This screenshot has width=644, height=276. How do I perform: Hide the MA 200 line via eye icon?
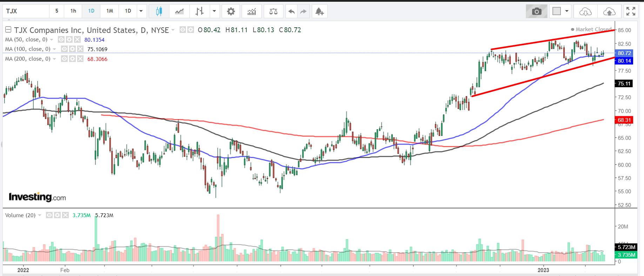(64, 59)
